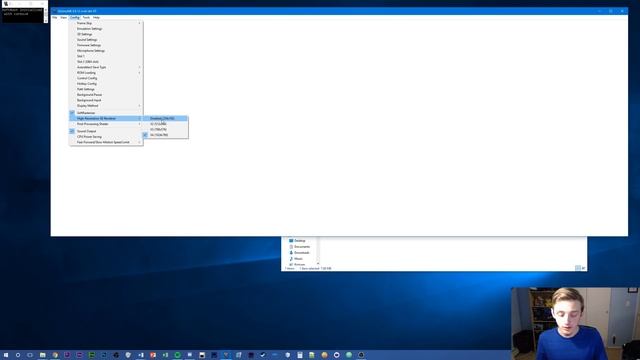Screen dimensions: 640x360
Task: Open the Tools menu in DeSmuME
Action: pyautogui.click(x=86, y=18)
